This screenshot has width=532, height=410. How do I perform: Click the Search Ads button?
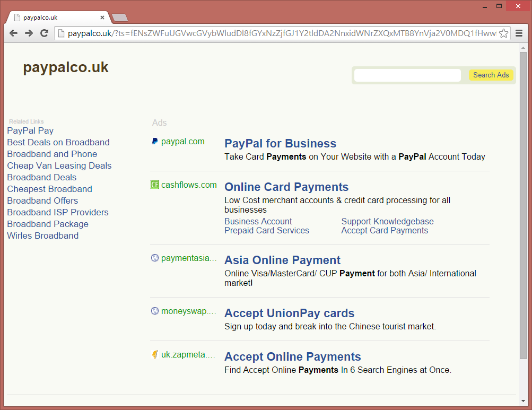(x=491, y=75)
